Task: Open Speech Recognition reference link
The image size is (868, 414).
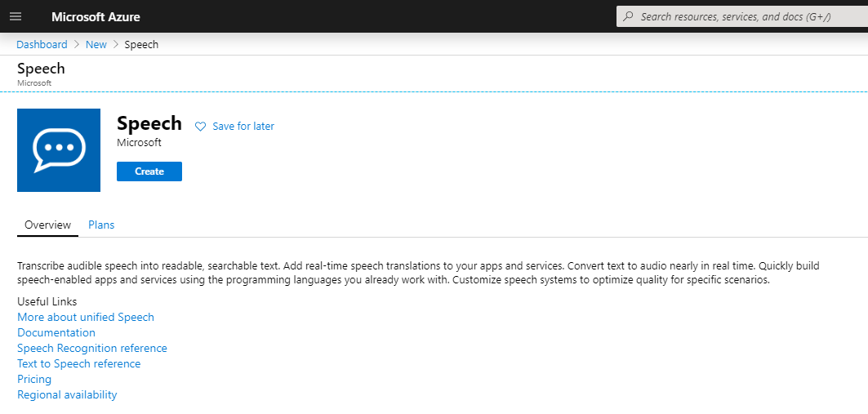Action: [x=92, y=348]
